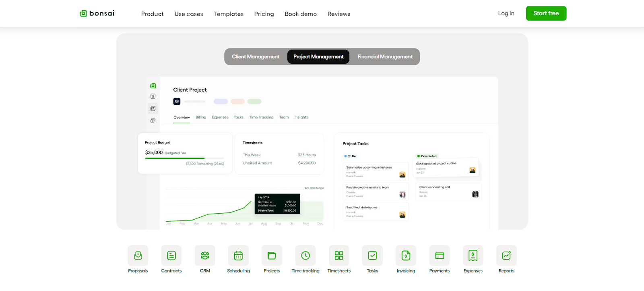Click the highlighted projects sidebar icon
Viewport: 644px width, 291px height.
[x=153, y=108]
